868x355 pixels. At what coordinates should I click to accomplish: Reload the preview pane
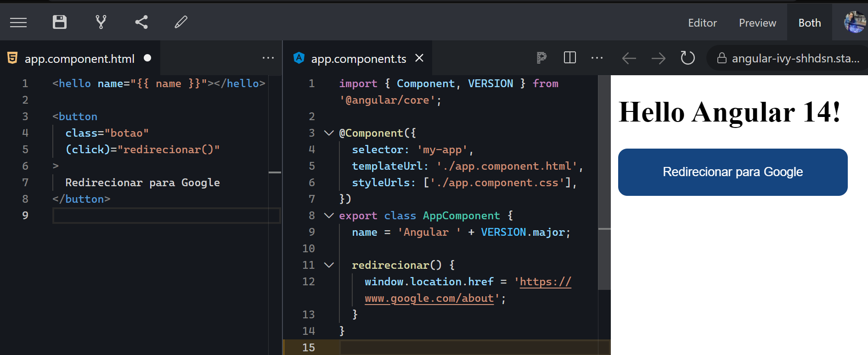[x=688, y=58]
